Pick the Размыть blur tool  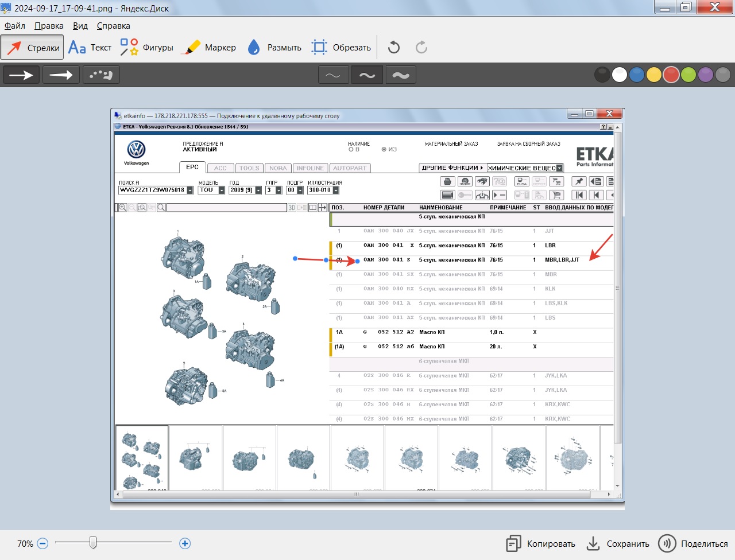click(274, 48)
